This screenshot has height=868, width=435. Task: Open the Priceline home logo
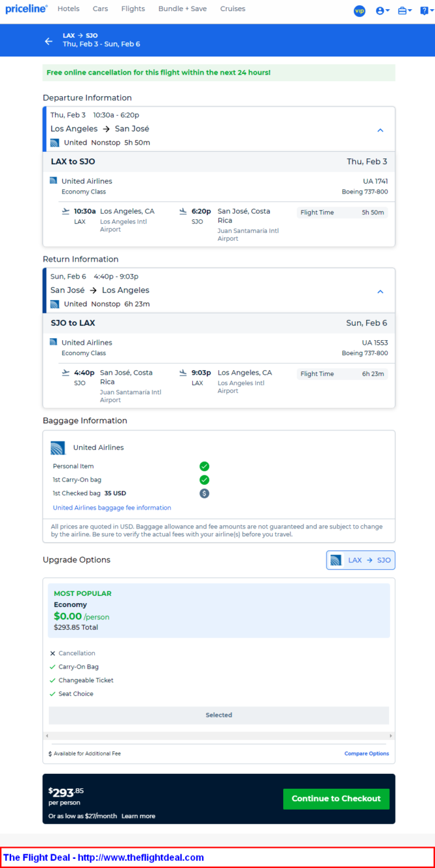click(26, 9)
